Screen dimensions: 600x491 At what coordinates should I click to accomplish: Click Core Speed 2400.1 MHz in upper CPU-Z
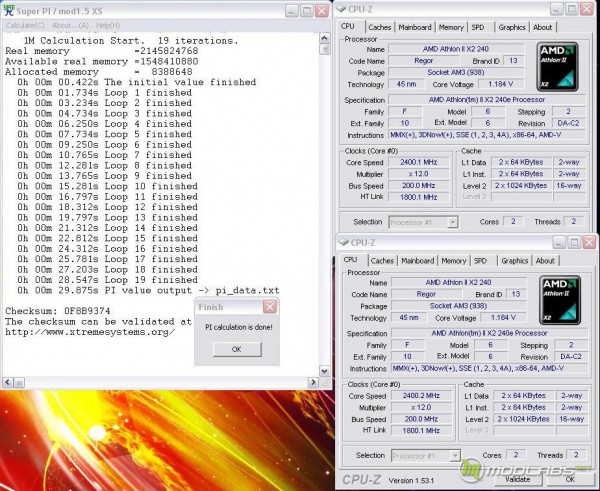[x=419, y=162]
